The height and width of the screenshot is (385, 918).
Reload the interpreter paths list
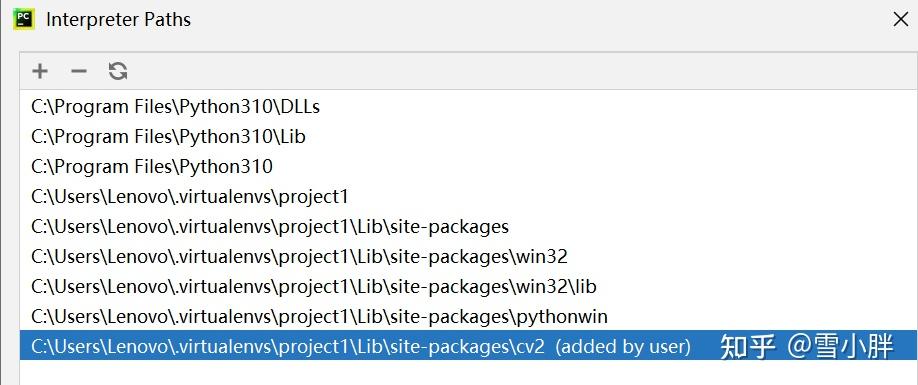[x=118, y=71]
